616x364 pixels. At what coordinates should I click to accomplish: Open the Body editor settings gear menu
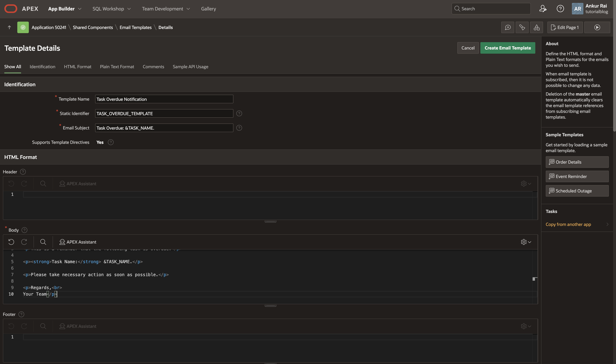pyautogui.click(x=526, y=242)
